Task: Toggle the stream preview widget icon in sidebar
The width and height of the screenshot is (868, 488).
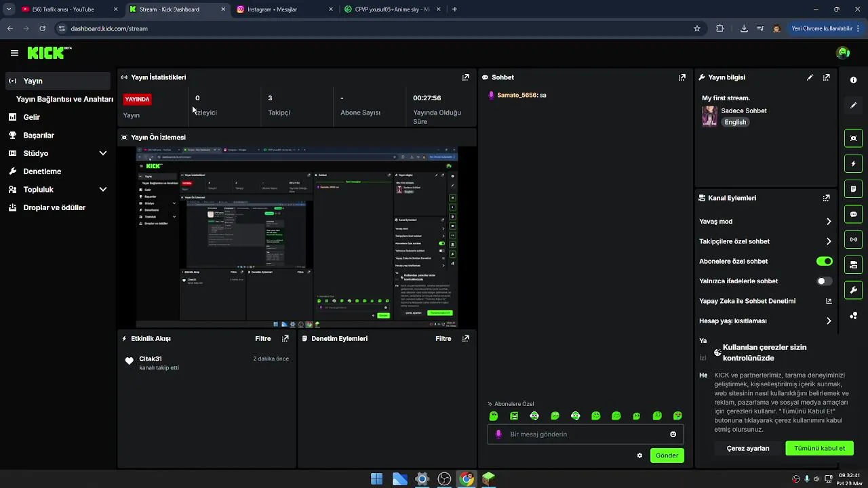Action: (x=853, y=138)
